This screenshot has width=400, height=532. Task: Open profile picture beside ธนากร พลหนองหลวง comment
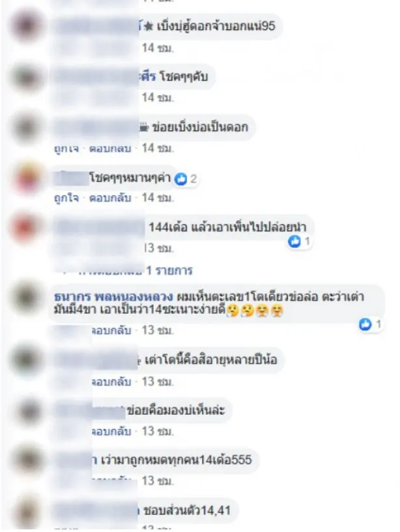27,298
